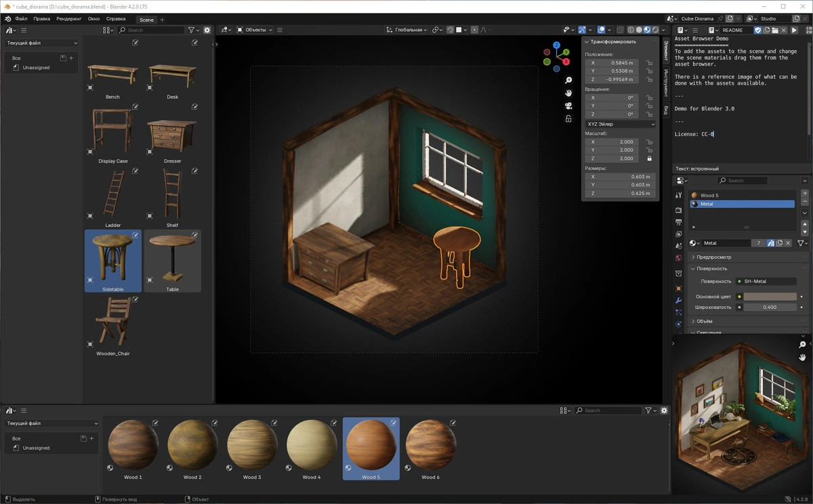The image size is (813, 504).
Task: Duplicate the Metal material
Action: (x=779, y=243)
